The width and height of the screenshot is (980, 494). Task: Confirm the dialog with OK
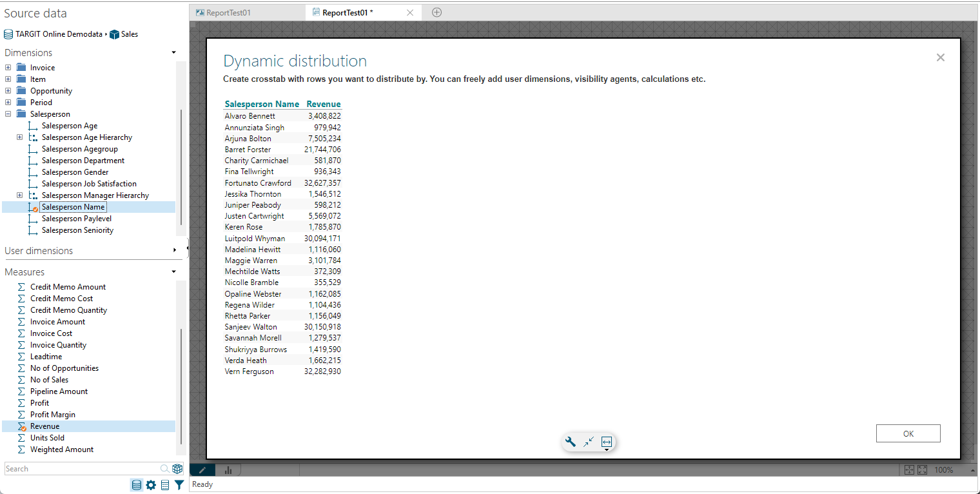(x=908, y=433)
